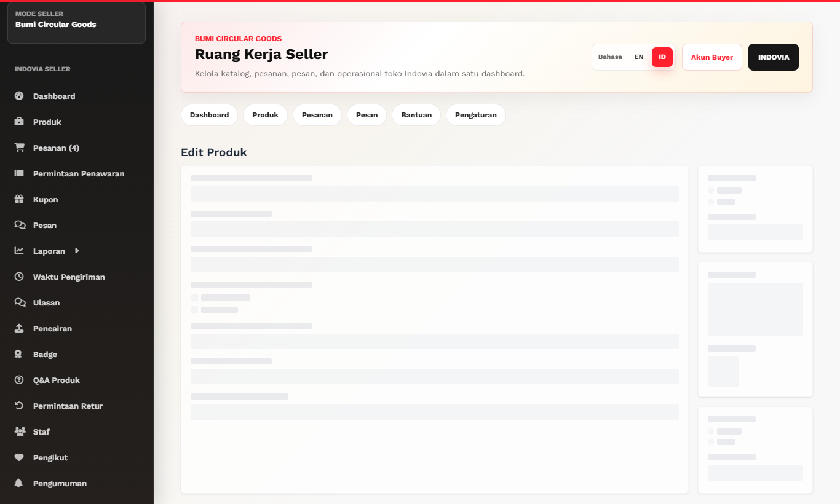Open the Pesan pill tab

tap(367, 115)
